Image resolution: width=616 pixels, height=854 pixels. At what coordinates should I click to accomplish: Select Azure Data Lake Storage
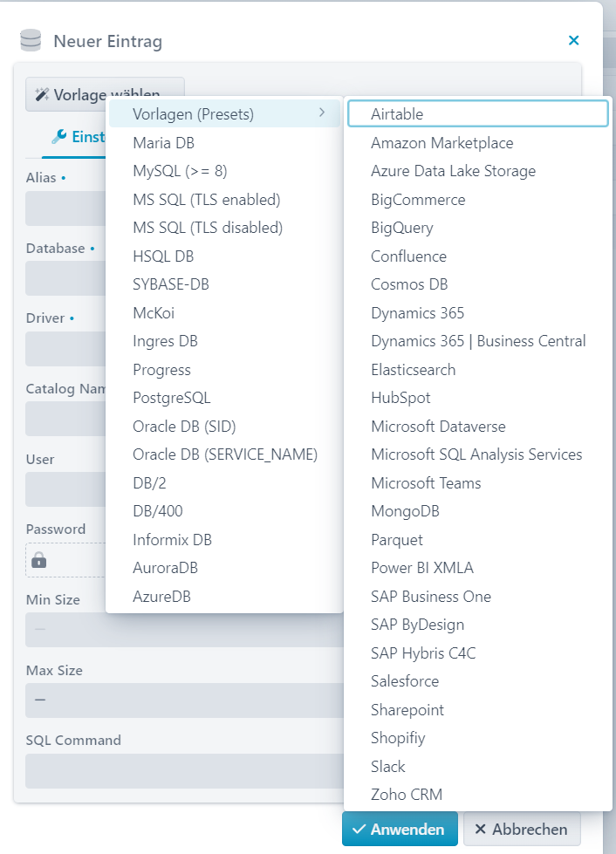(x=477, y=171)
